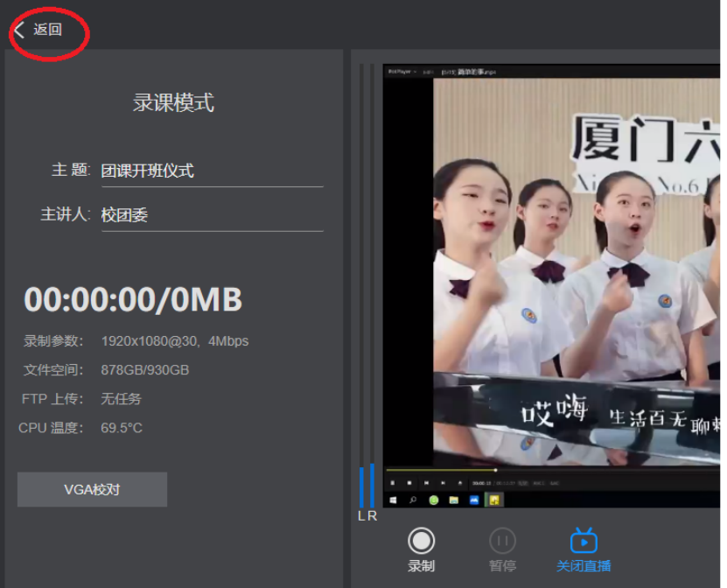This screenshot has height=588, width=727.
Task: Edit the 主题 topic field
Action: (212, 171)
